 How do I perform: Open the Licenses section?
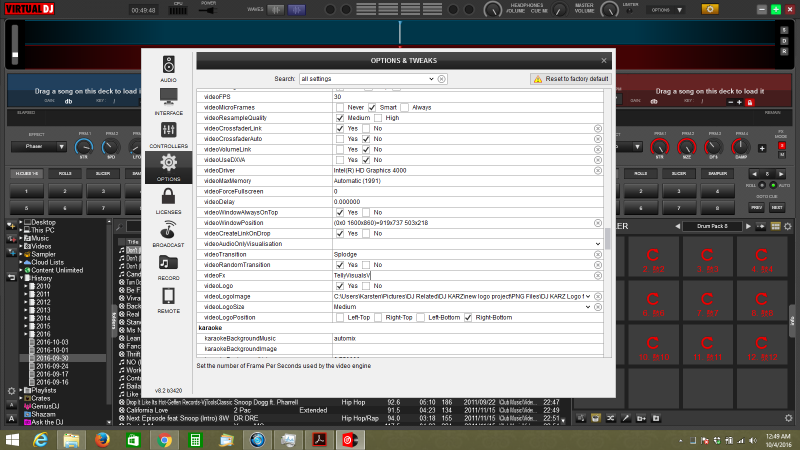[168, 201]
